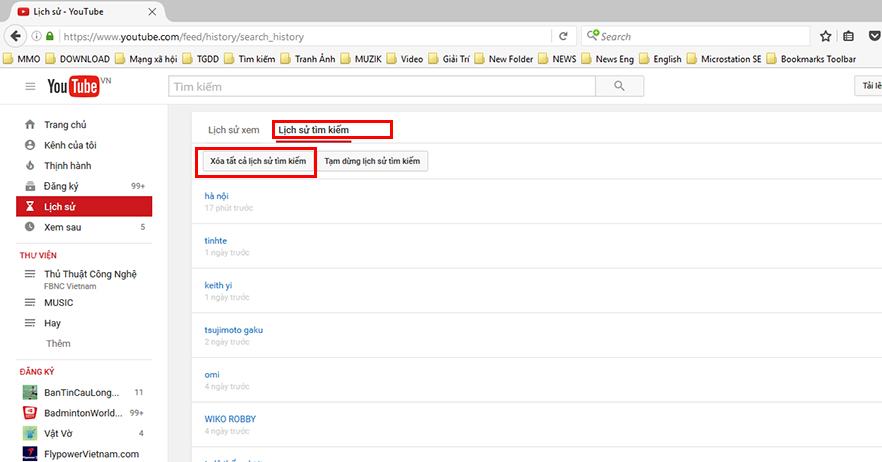Switch to the Lịch sử xem tab

pos(233,130)
